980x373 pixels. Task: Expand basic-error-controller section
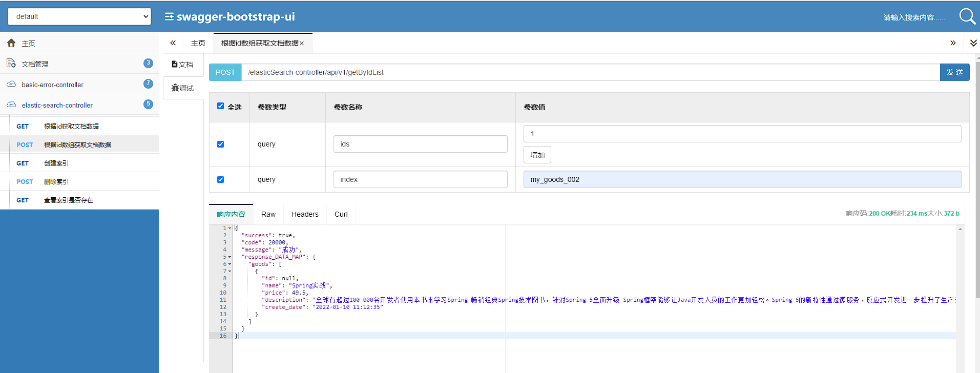[79, 84]
